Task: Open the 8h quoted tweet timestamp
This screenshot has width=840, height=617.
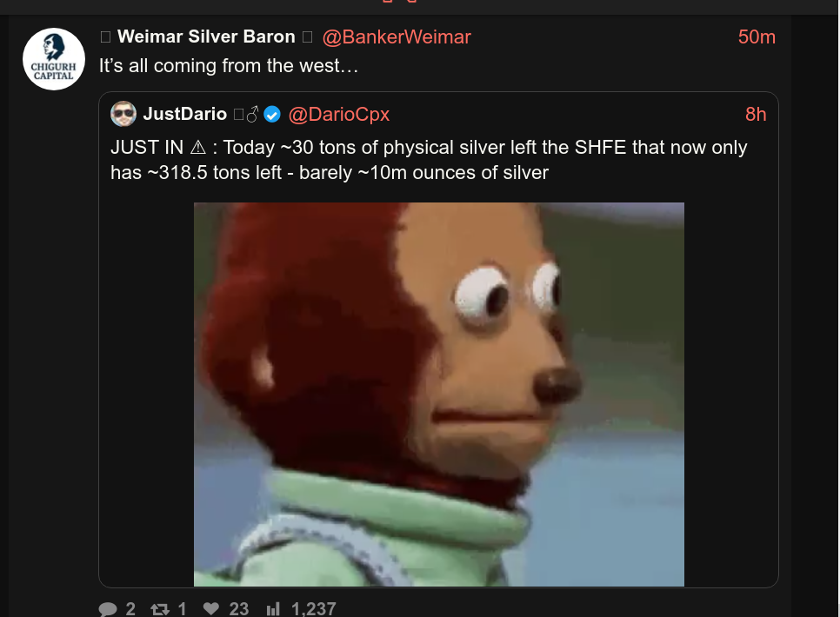Action: point(756,114)
